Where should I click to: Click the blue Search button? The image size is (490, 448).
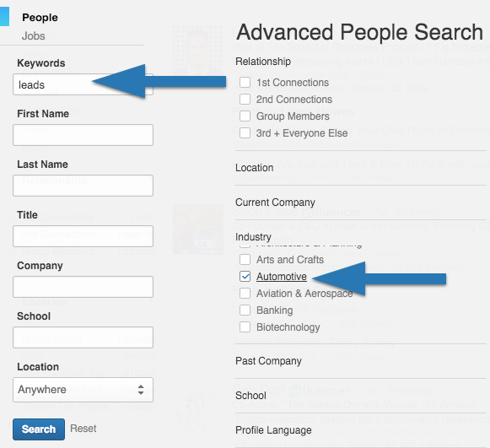point(39,429)
